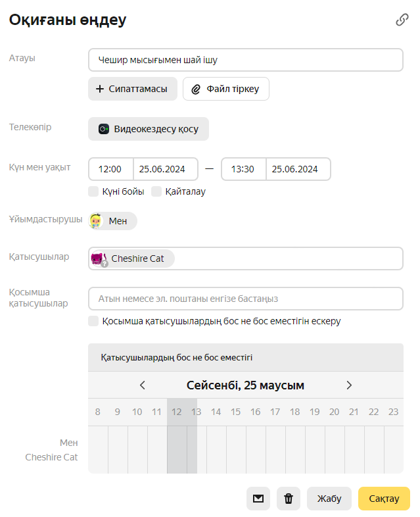Click Cheshire Cat participant avatar

99,258
